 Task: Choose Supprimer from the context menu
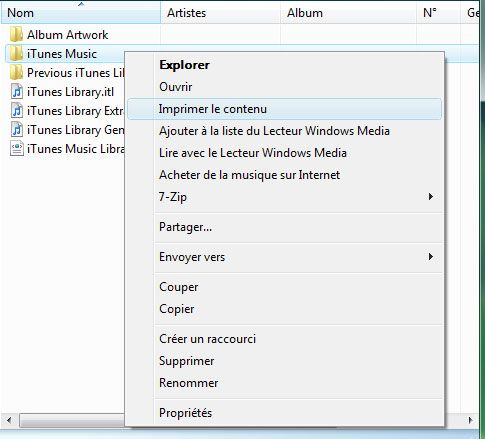(x=285, y=361)
